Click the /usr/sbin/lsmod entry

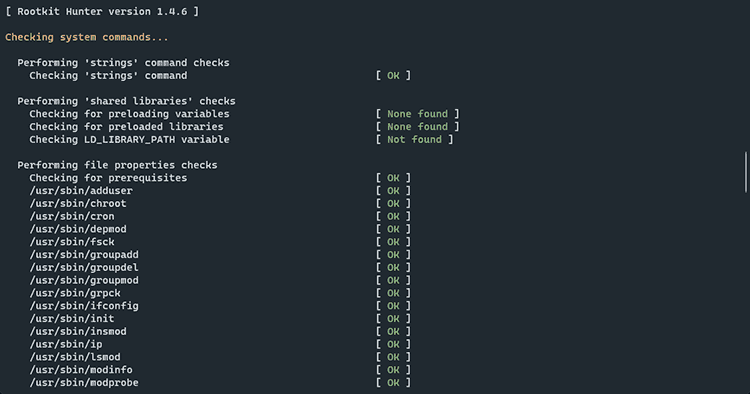(75, 357)
